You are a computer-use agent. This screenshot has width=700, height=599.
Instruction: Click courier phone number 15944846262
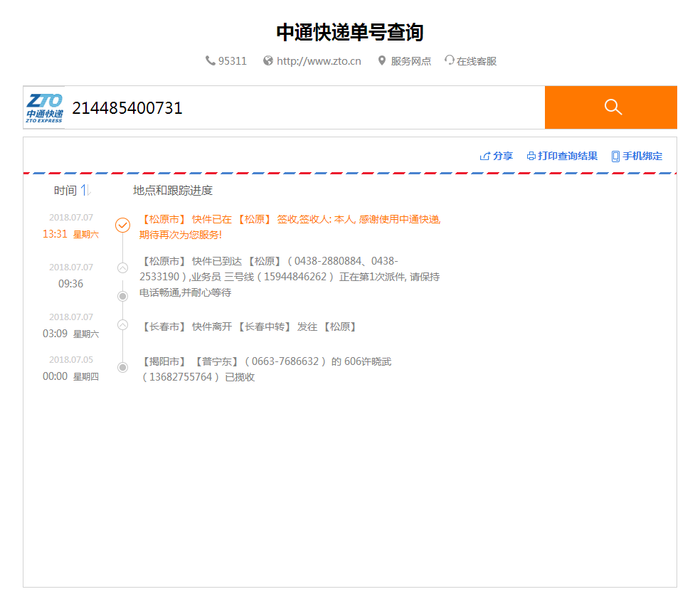pyautogui.click(x=295, y=277)
